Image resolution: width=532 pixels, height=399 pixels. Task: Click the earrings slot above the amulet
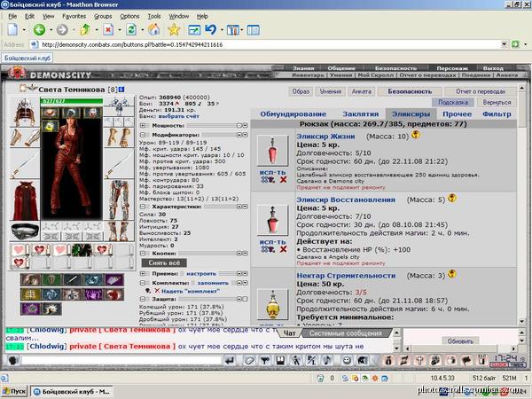(x=119, y=102)
